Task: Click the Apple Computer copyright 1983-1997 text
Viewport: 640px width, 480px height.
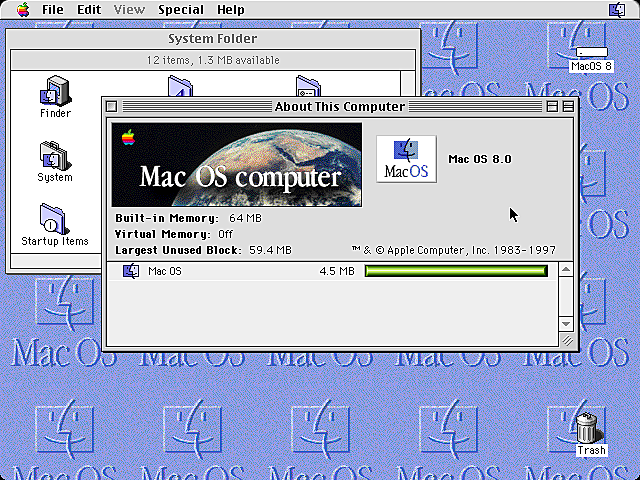Action: [x=453, y=250]
